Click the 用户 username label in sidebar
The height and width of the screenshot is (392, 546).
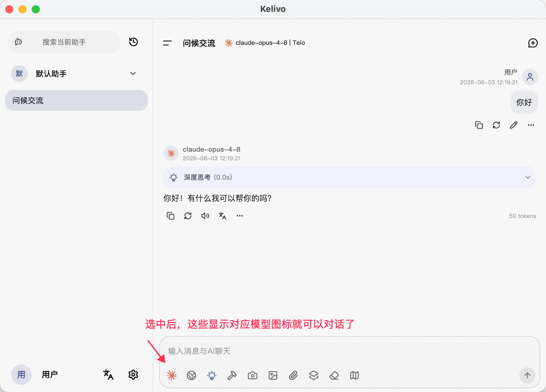[50, 375]
